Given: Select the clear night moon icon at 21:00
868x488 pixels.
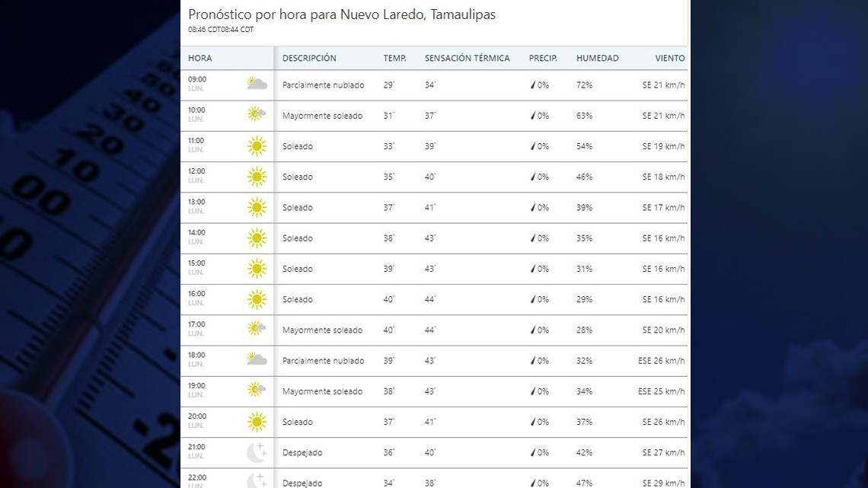Looking at the screenshot, I should click(x=257, y=451).
